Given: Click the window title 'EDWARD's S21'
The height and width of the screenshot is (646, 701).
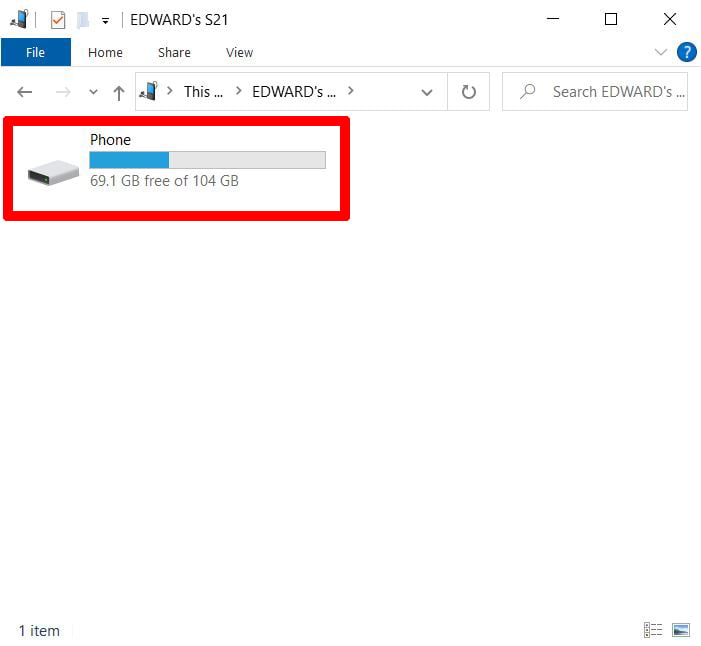Looking at the screenshot, I should coord(179,20).
